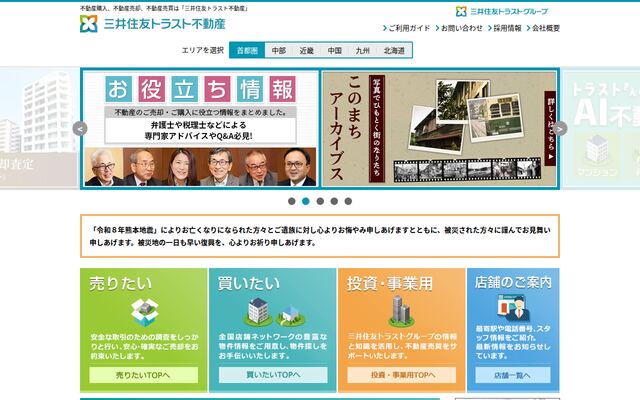Click 店舗のご案内 heading

(x=513, y=282)
